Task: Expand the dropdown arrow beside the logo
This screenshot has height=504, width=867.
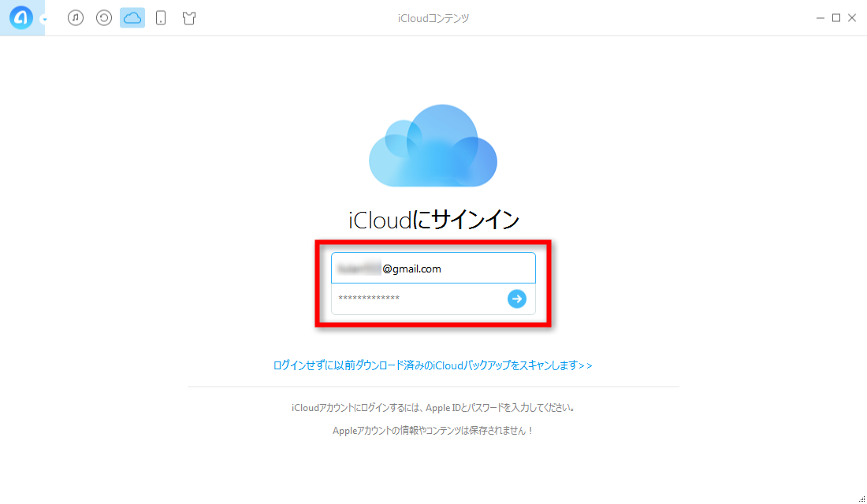Action: (44, 20)
